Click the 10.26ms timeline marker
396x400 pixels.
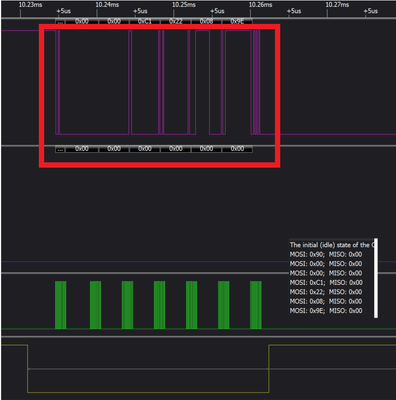click(260, 5)
